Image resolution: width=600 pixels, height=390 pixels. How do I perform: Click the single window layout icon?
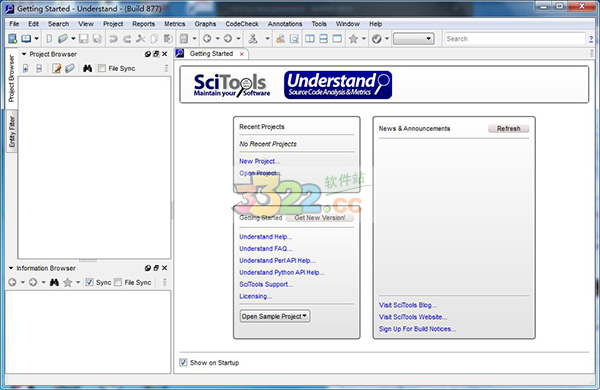pyautogui.click(x=337, y=39)
